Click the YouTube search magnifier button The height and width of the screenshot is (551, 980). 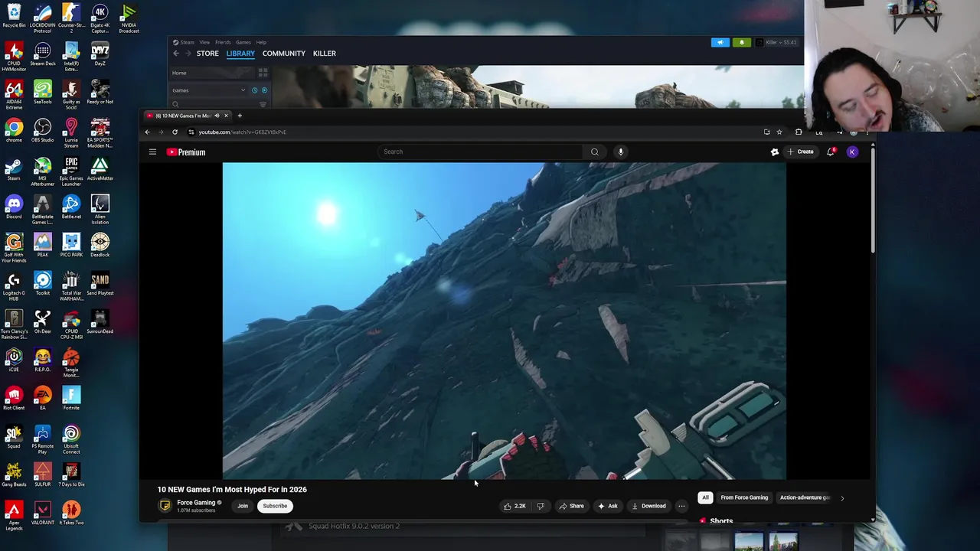(594, 152)
